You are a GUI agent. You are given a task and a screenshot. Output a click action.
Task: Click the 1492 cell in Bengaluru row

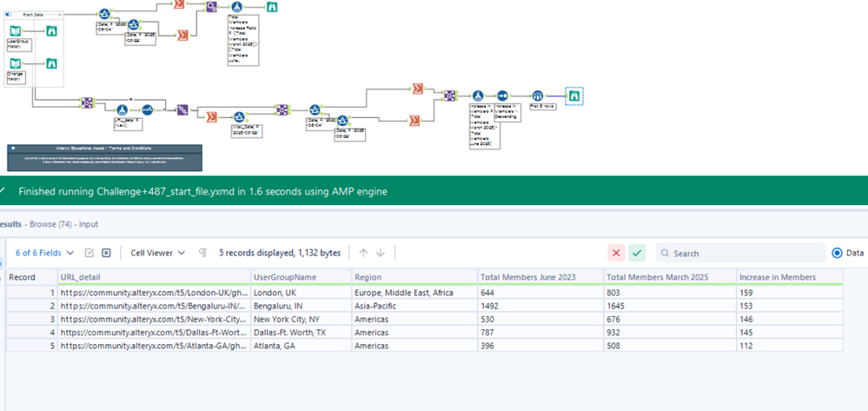click(x=540, y=305)
